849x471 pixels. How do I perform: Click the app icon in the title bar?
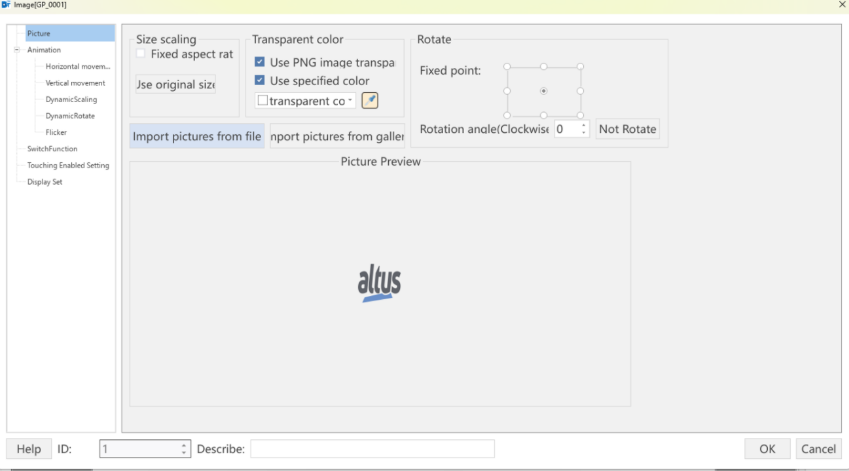click(x=6, y=4)
